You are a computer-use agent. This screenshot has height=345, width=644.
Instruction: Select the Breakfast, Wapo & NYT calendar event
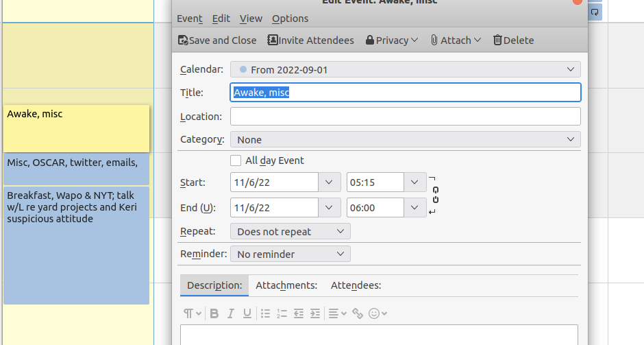pos(76,244)
